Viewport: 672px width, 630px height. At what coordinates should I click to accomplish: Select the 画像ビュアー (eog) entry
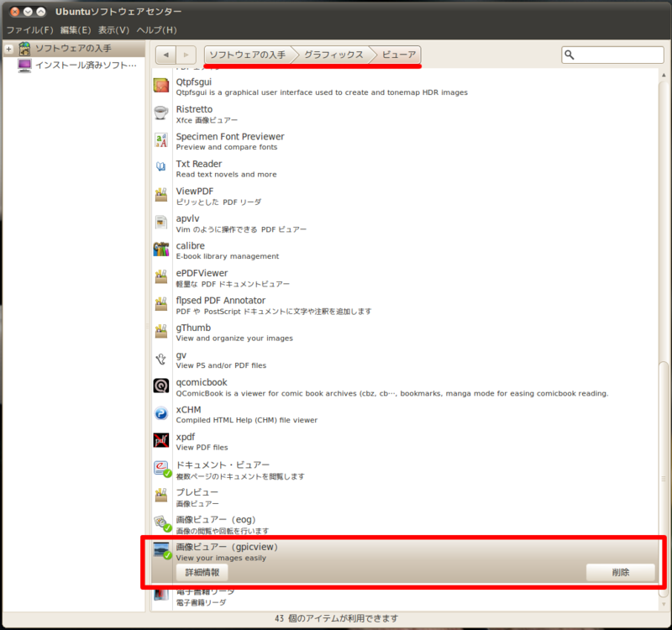[405, 524]
